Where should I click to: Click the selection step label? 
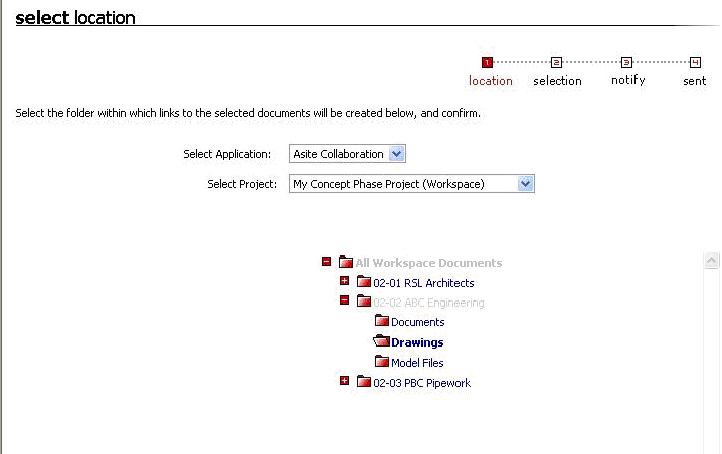click(x=557, y=81)
